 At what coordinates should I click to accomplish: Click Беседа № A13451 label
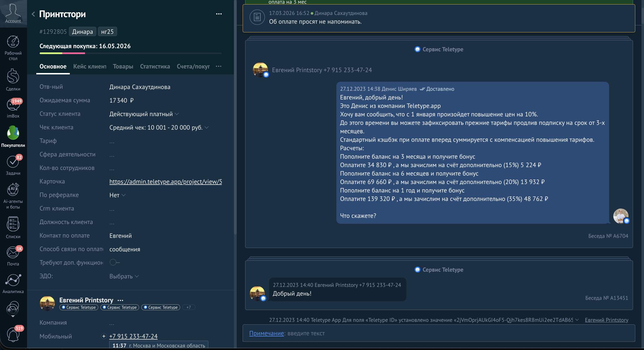pyautogui.click(x=607, y=298)
